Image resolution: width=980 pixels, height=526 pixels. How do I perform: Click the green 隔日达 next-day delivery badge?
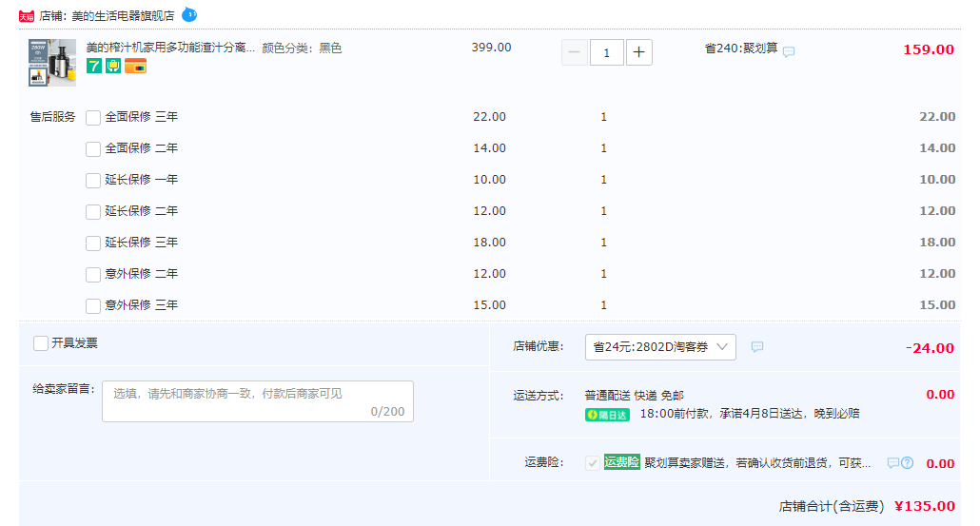(x=607, y=414)
